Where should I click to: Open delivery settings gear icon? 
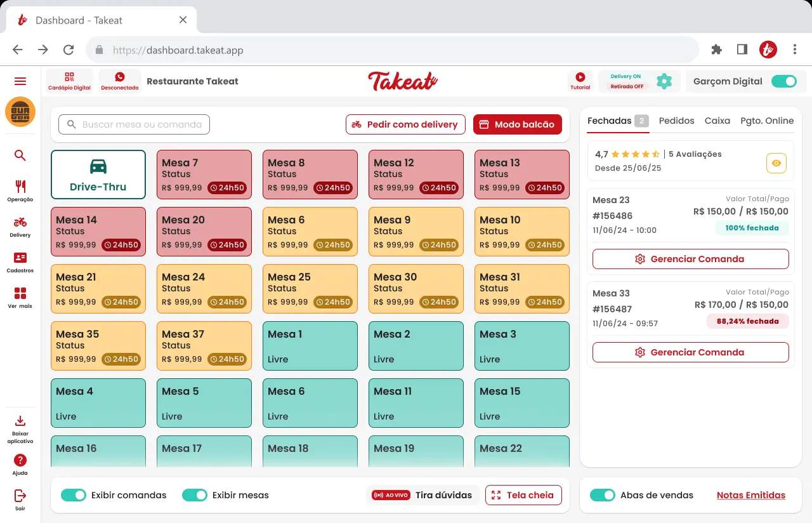(664, 81)
